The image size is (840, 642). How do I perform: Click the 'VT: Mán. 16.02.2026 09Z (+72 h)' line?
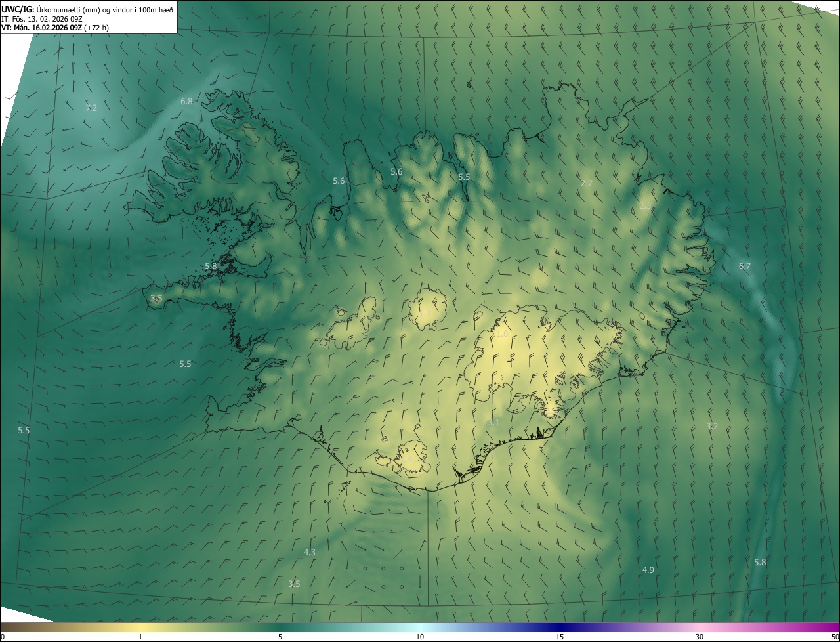55,28
